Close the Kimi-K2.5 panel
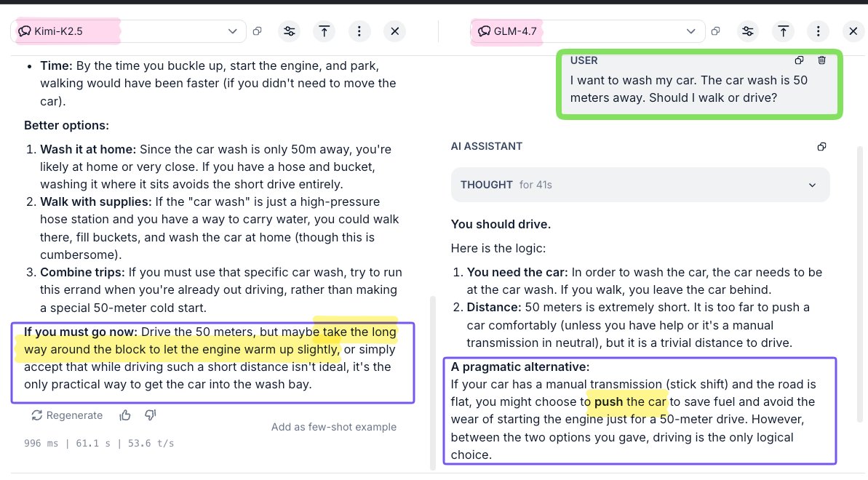This screenshot has height=480, width=868. pos(394,31)
